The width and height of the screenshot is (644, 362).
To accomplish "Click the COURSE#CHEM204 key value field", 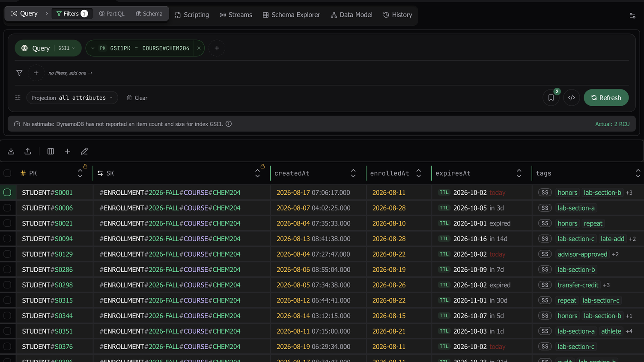I will coord(166,48).
